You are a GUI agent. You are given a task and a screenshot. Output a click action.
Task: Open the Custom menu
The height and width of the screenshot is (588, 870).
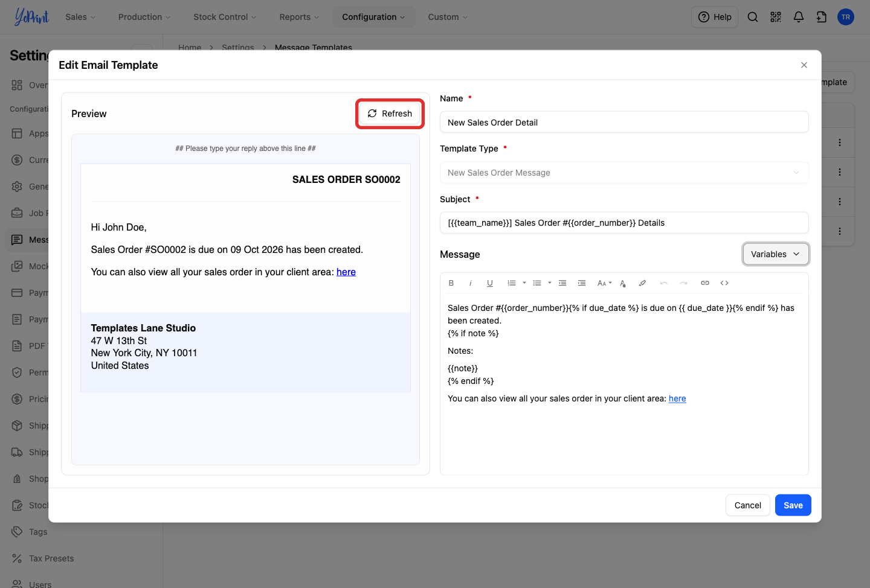(448, 17)
